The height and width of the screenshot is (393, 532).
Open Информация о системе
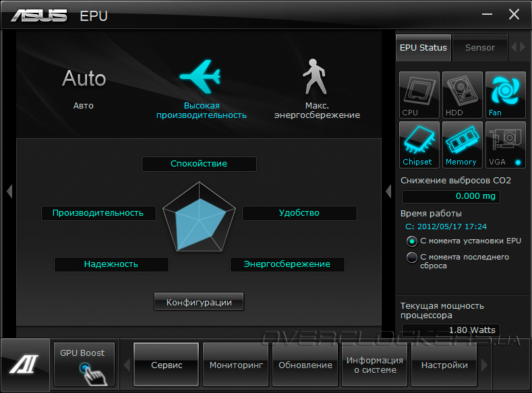[x=375, y=365]
